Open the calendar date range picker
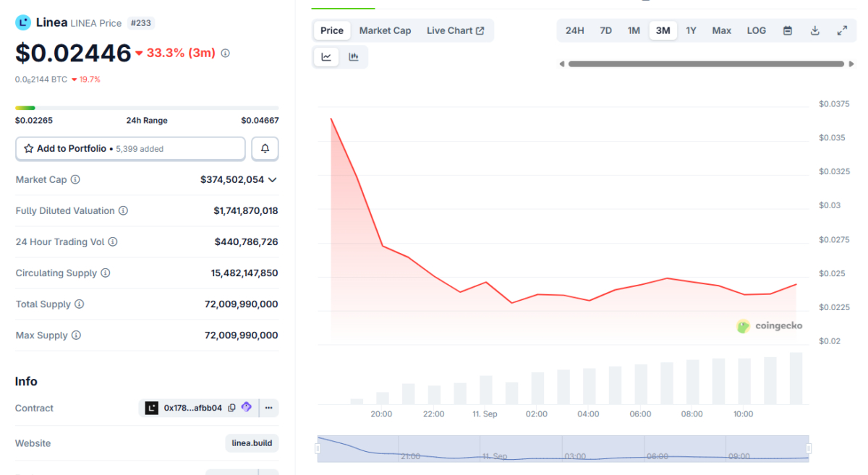Viewport: 868px width, 475px height. tap(788, 30)
